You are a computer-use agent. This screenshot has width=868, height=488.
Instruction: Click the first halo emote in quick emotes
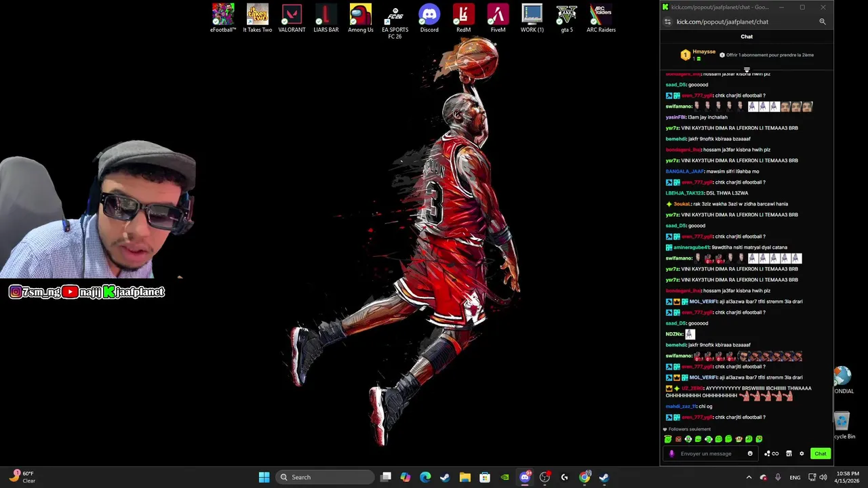coord(668,439)
